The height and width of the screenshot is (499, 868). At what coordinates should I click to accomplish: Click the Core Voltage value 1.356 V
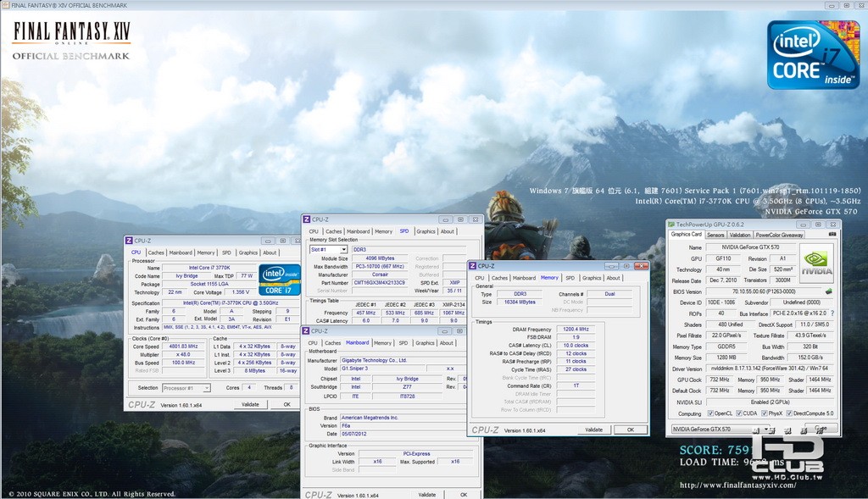tap(240, 291)
